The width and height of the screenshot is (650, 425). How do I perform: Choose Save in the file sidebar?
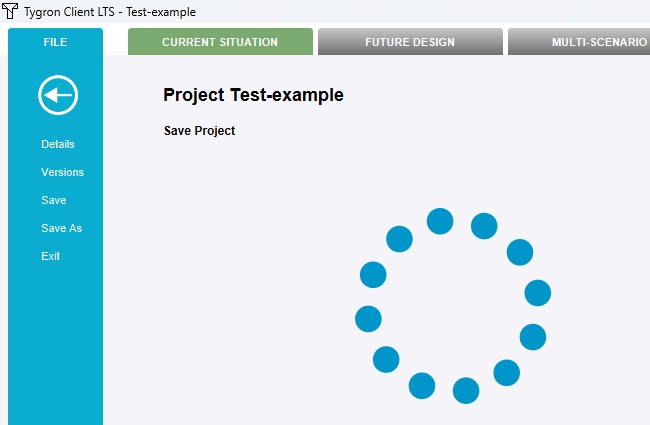point(54,200)
